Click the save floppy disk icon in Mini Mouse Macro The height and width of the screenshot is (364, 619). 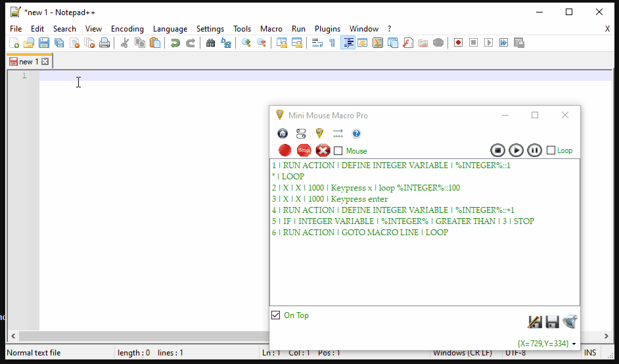pyautogui.click(x=552, y=322)
